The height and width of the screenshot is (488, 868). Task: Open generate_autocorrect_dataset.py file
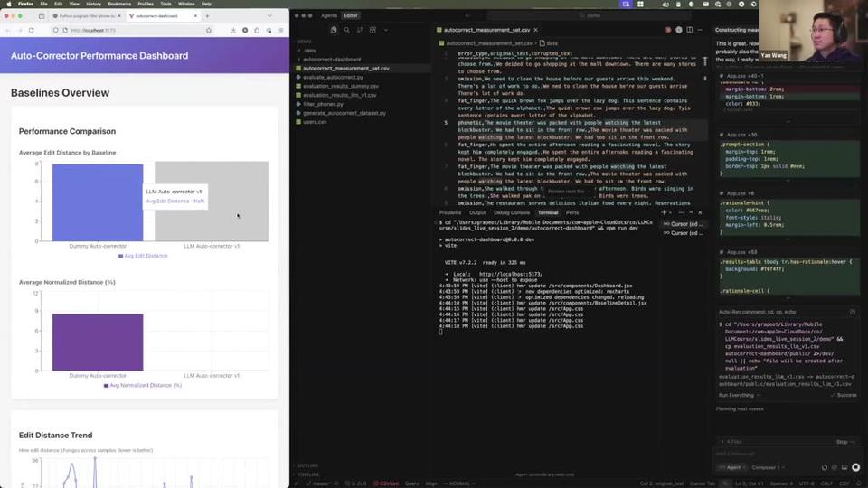344,113
